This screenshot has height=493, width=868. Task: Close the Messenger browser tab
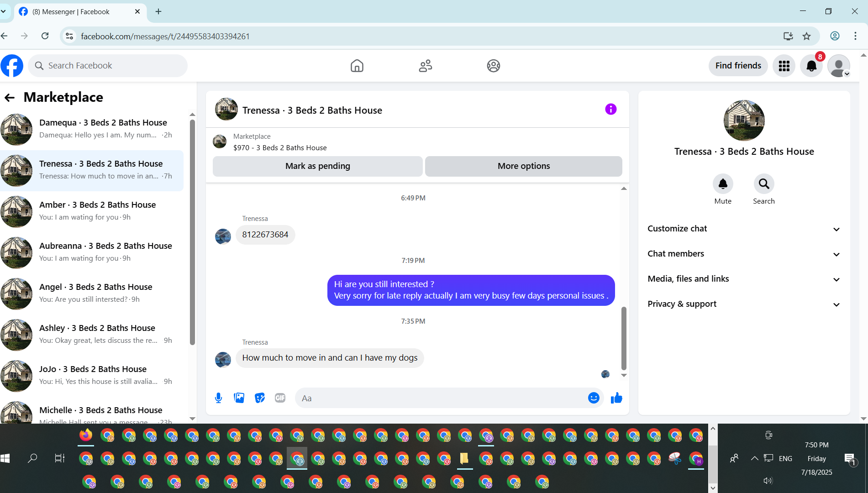pos(137,11)
